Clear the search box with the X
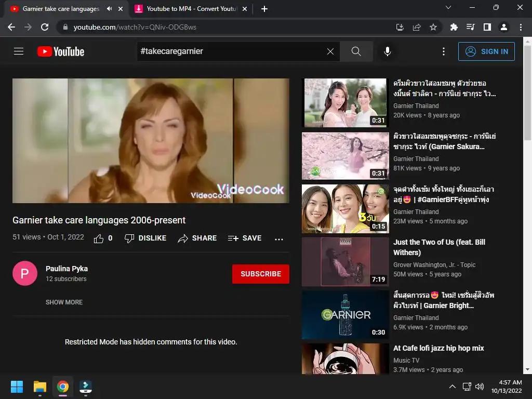 pos(330,51)
